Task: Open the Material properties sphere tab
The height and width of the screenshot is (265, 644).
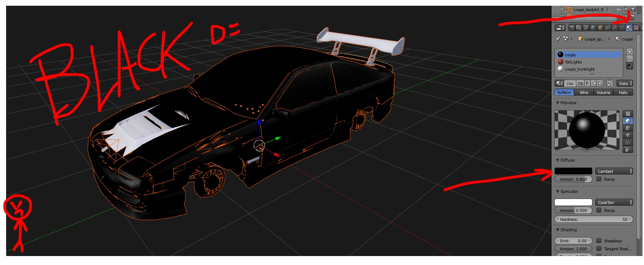Action: tap(629, 28)
